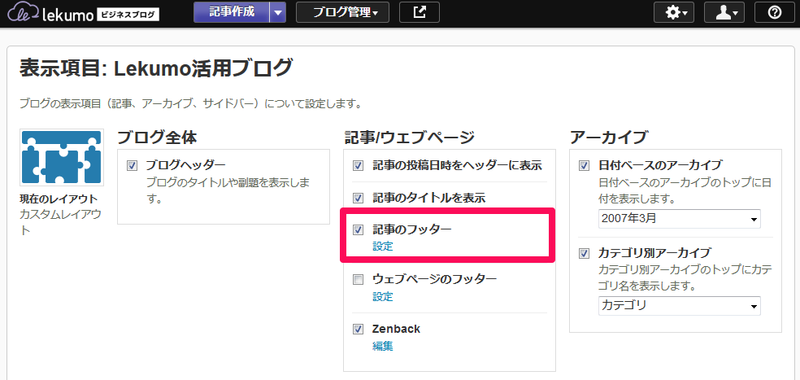Viewport: 800px width, 380px height.
Task: Toggle 記事のフッター checkbox
Action: (x=359, y=230)
